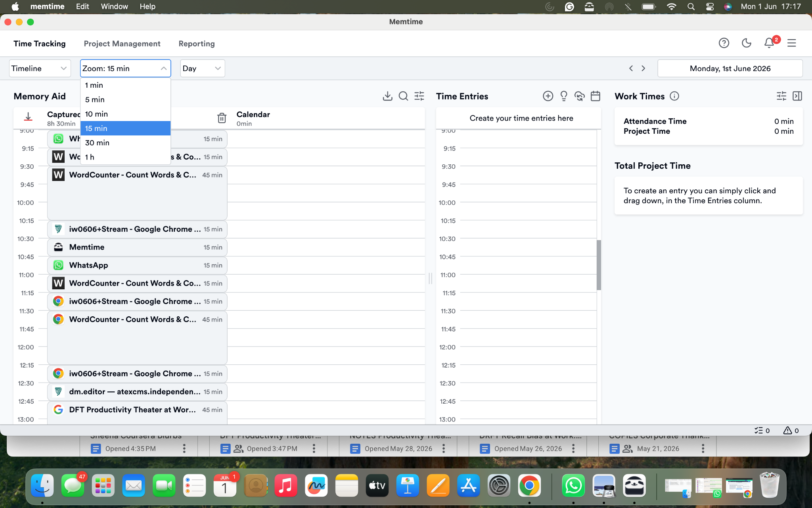
Task: Open Memory Aid filter settings sliders
Action: point(419,96)
